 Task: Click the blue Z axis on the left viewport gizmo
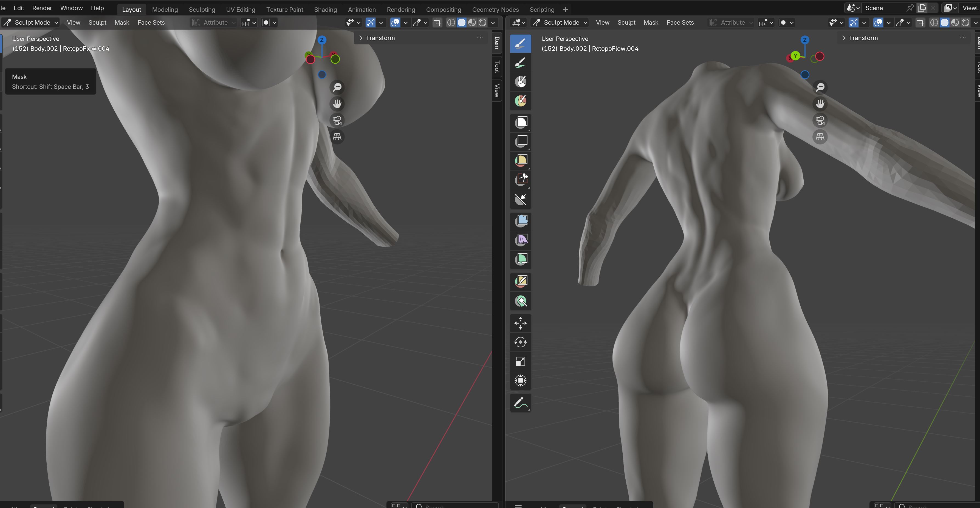pyautogui.click(x=322, y=40)
